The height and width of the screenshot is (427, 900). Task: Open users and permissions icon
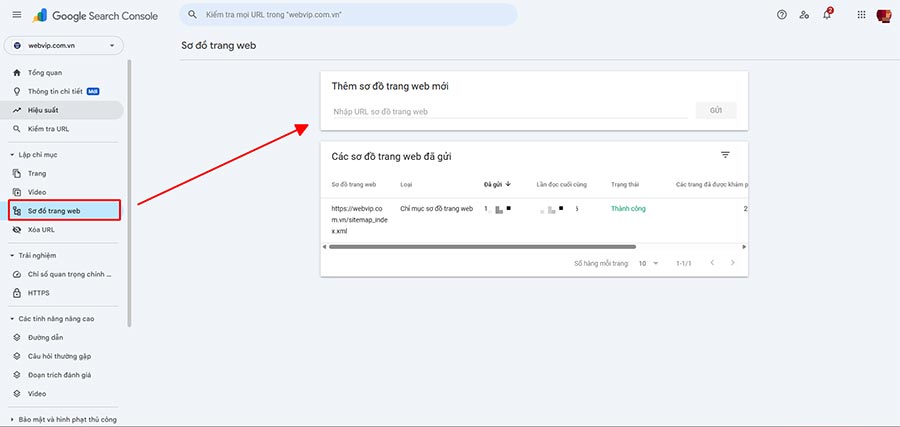tap(804, 15)
